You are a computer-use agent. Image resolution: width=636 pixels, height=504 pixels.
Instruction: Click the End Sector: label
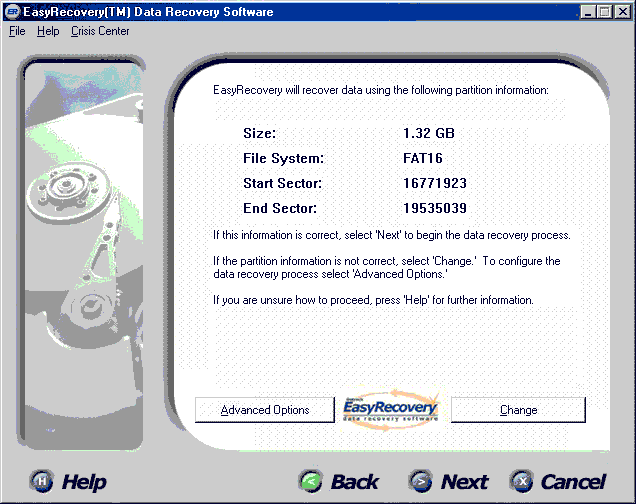tap(280, 208)
